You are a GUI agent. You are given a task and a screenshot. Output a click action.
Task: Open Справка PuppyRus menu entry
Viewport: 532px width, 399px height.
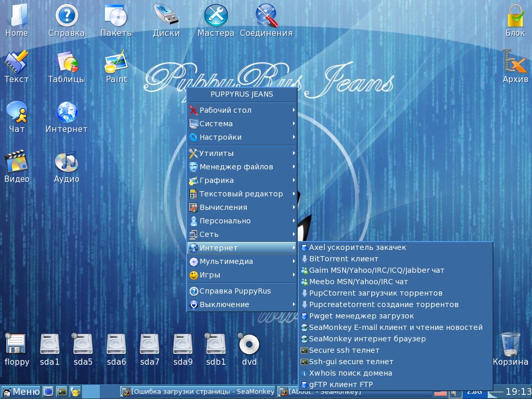pos(242,291)
